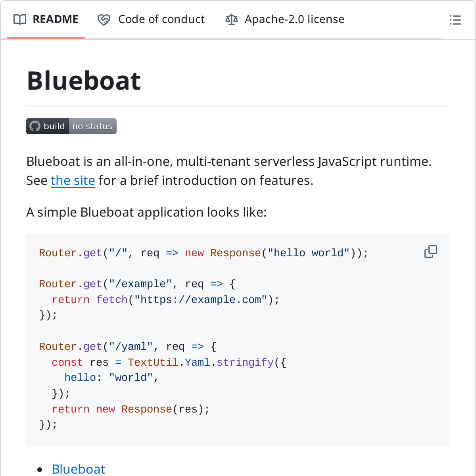Image resolution: width=476 pixels, height=476 pixels.
Task: Click the TextUtil.Yaml.stringify code line
Action: point(169,363)
